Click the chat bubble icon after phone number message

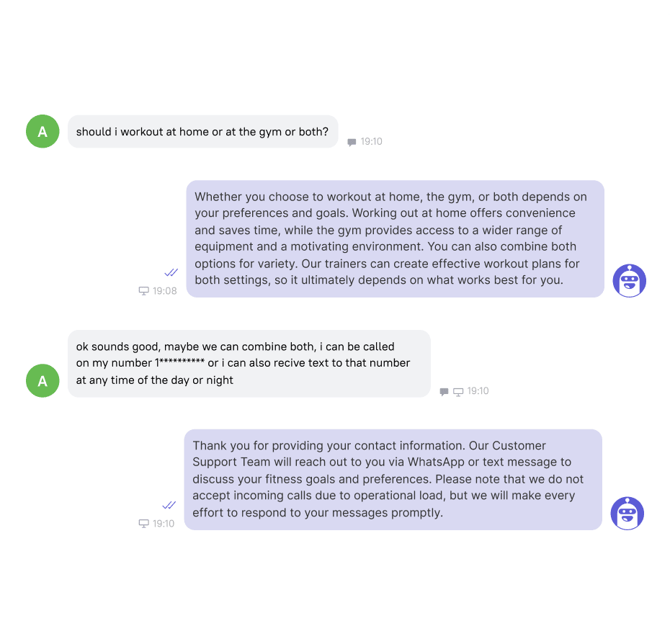pos(444,392)
